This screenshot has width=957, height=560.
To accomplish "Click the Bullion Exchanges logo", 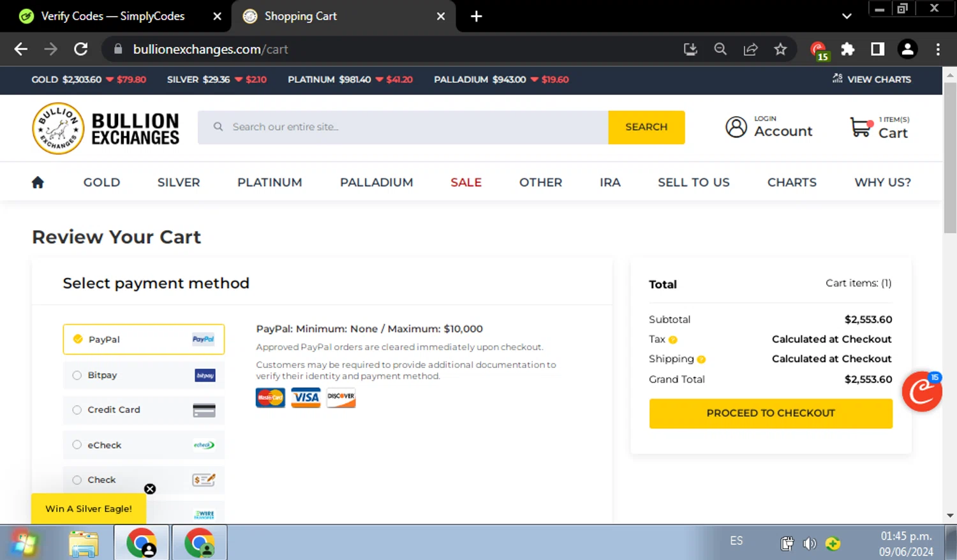I will (106, 128).
